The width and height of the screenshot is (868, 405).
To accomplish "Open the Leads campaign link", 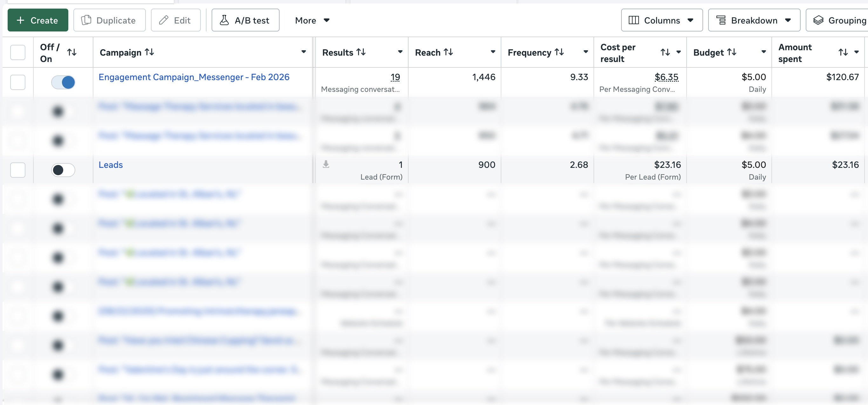I will (x=111, y=165).
